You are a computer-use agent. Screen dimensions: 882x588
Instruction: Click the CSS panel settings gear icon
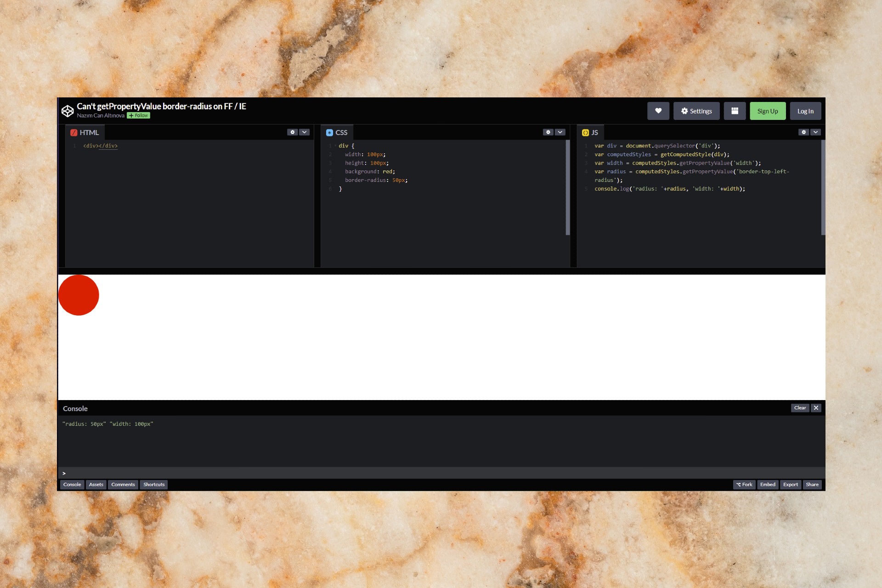tap(548, 132)
